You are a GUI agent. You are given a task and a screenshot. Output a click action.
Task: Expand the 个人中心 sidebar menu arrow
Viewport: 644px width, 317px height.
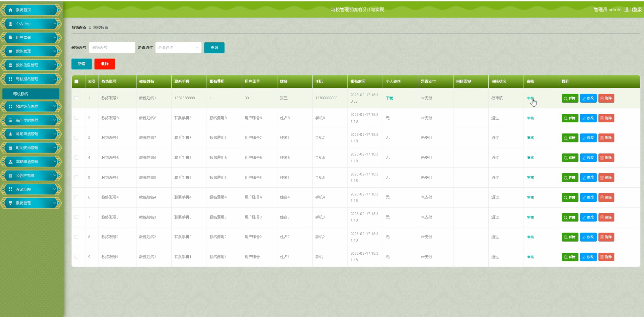[x=55, y=23]
